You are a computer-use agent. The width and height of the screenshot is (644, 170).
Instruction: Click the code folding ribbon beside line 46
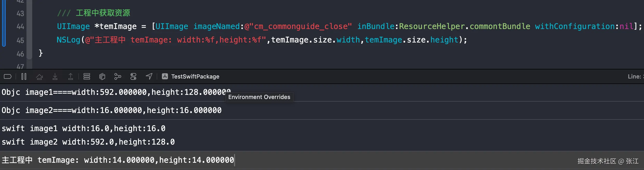(x=29, y=53)
